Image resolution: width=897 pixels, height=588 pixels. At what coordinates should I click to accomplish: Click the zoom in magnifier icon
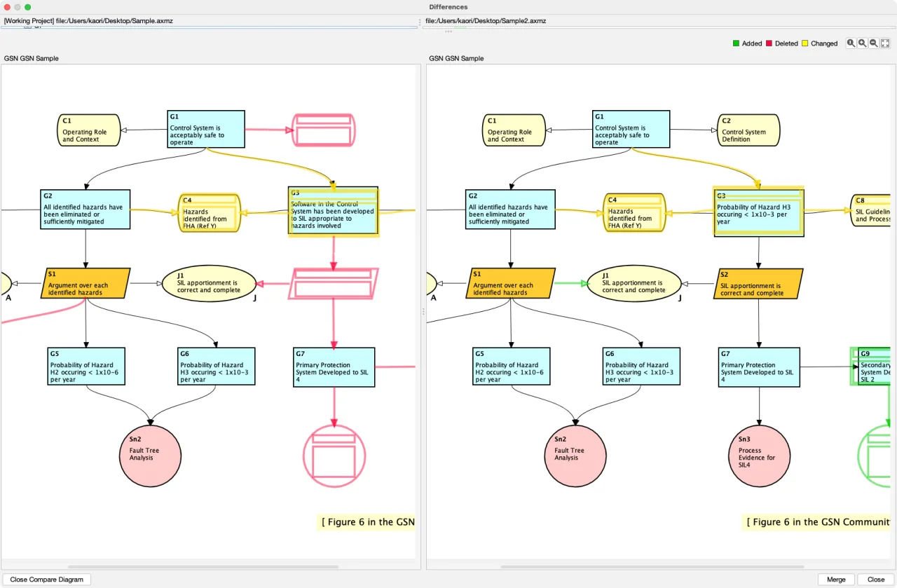pos(863,43)
